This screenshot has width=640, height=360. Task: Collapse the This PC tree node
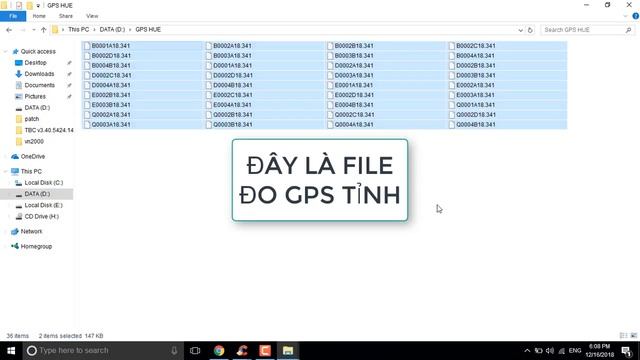[5, 171]
